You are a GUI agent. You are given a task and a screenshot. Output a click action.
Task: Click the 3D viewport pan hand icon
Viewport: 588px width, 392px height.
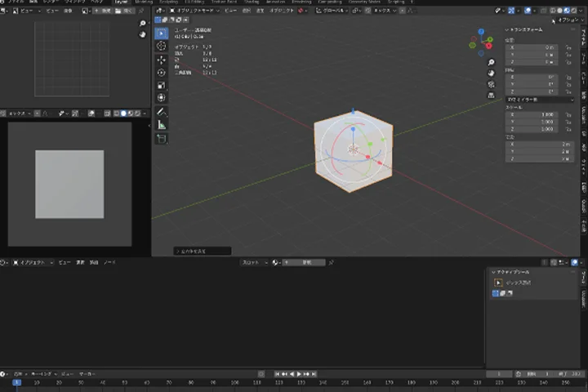coord(491,73)
